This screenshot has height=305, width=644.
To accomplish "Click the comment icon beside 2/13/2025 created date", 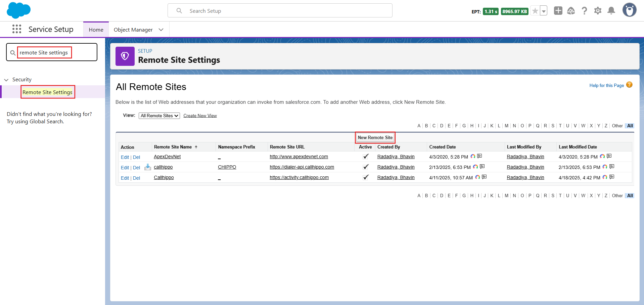I will (x=482, y=167).
